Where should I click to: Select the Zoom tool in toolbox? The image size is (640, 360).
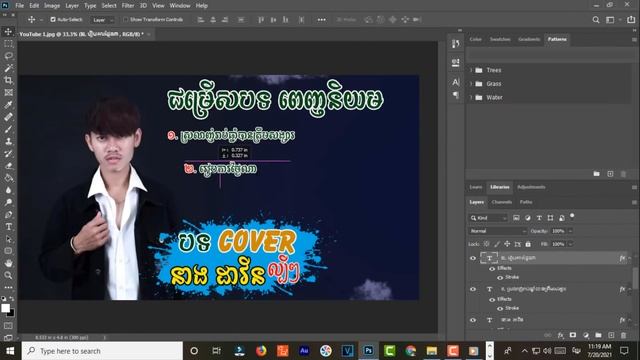pos(8,276)
